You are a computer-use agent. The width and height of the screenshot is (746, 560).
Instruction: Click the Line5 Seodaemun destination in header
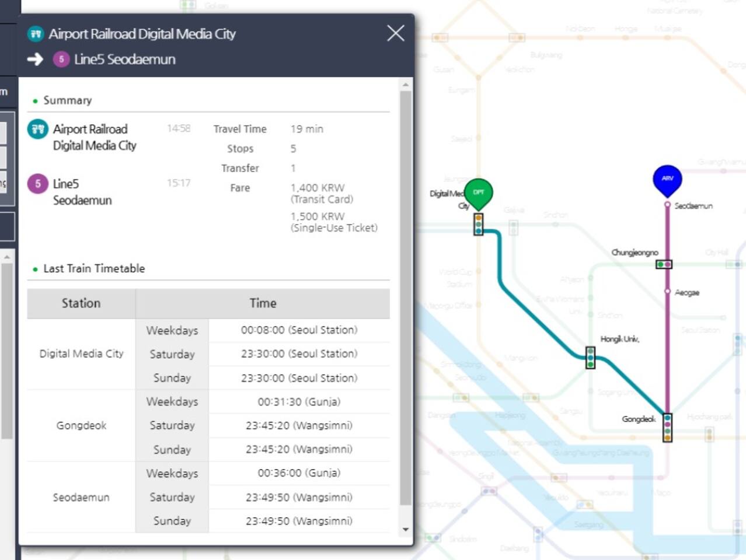(x=124, y=60)
